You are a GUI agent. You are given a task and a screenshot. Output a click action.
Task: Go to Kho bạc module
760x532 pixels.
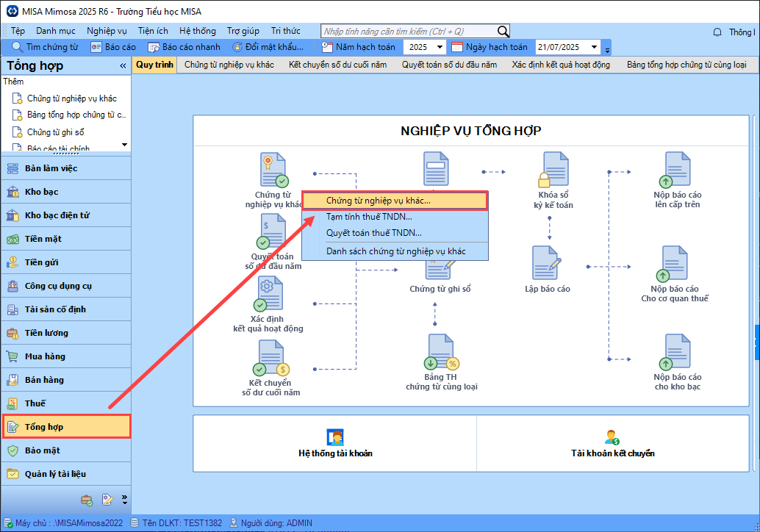click(66, 192)
